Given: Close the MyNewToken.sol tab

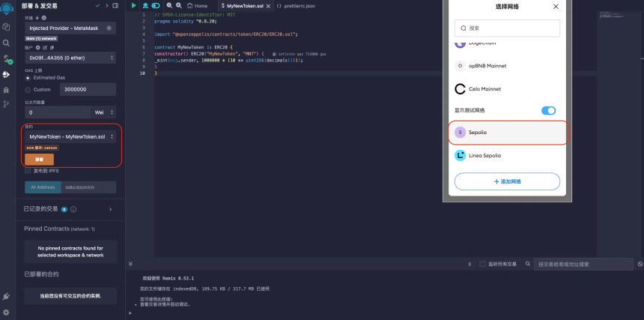Looking at the screenshot, I should click(268, 6).
